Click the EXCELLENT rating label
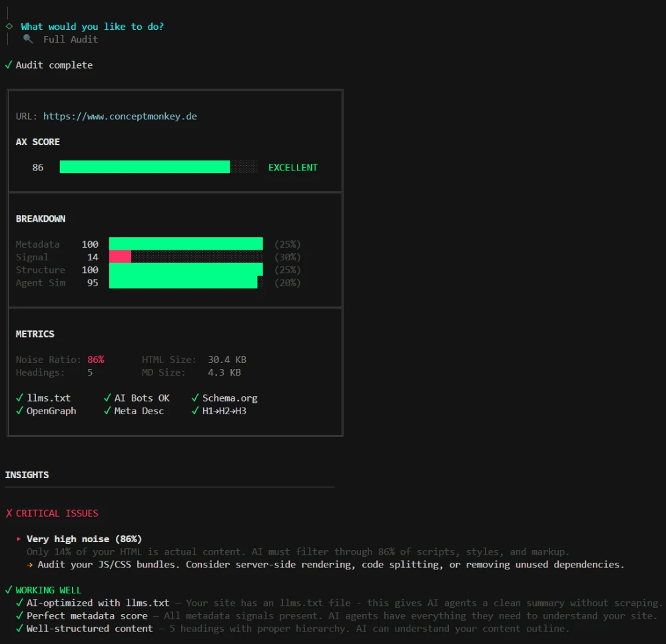Viewport: 666px width, 644px height. point(292,167)
